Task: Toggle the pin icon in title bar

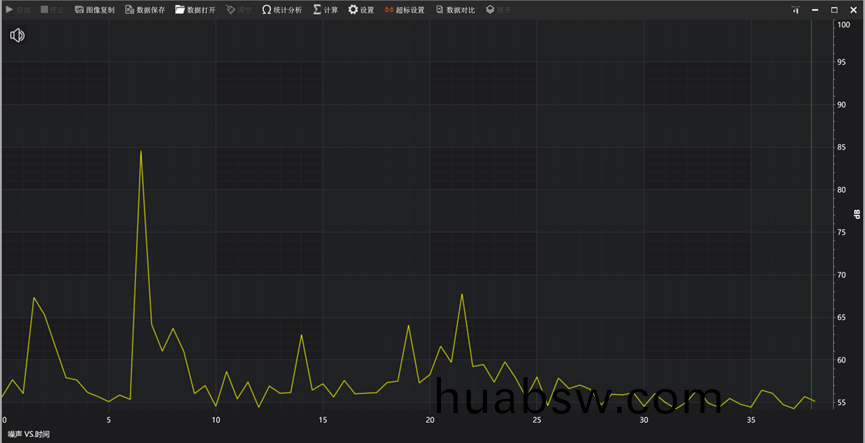Action: point(796,9)
